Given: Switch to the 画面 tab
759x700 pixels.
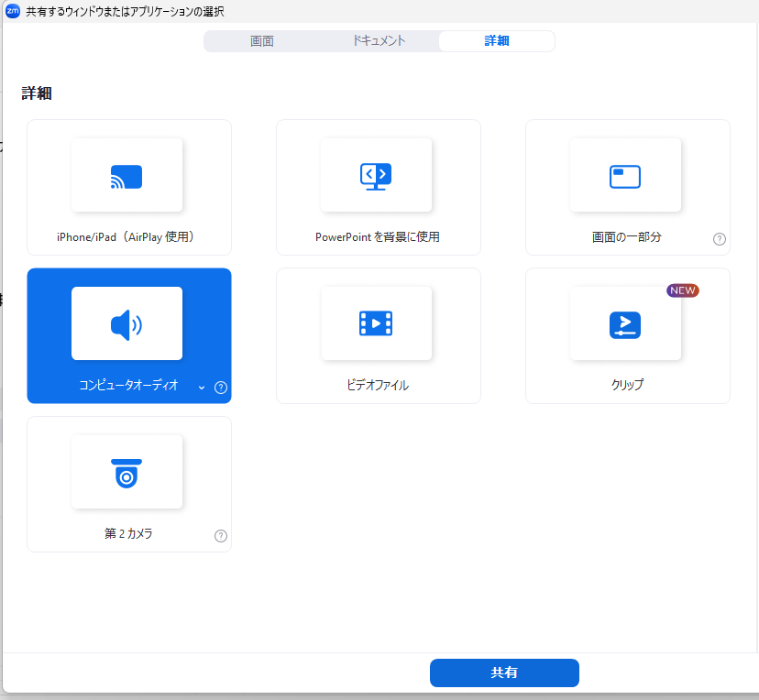Looking at the screenshot, I should tap(262, 41).
